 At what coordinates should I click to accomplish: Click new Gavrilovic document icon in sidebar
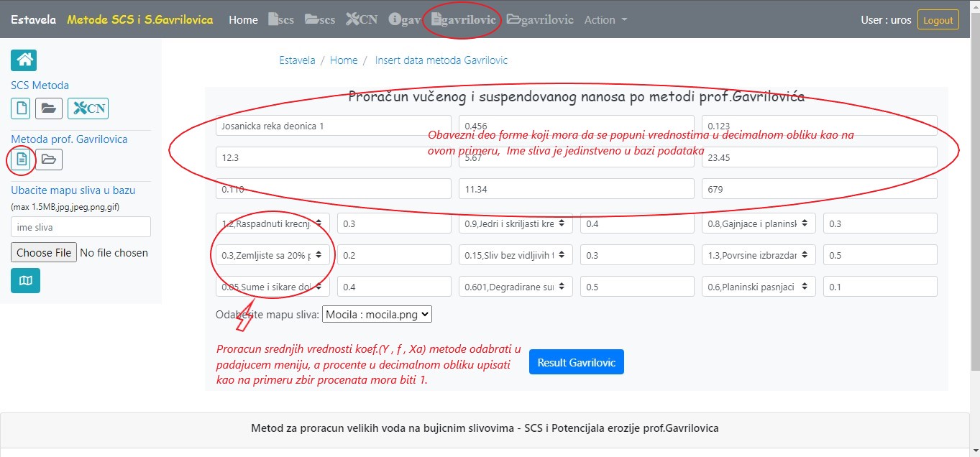tap(22, 159)
